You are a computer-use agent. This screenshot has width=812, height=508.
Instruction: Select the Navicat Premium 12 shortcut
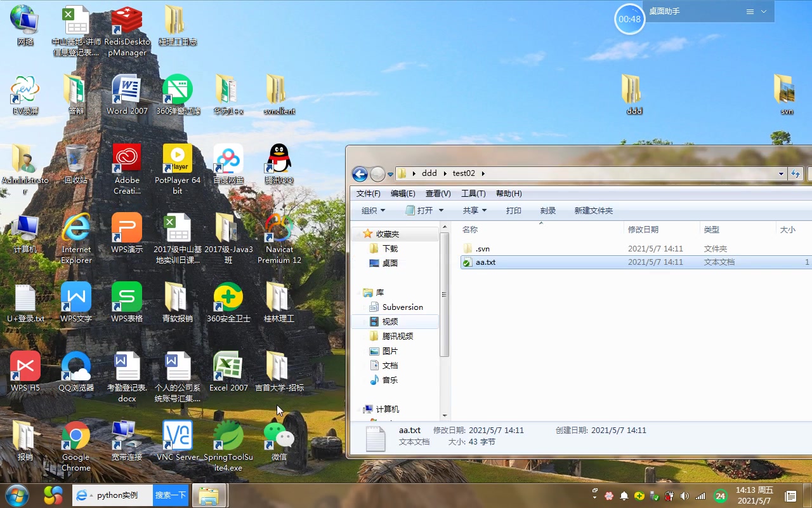click(x=279, y=238)
